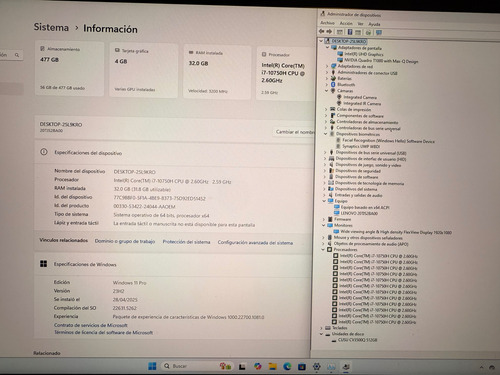Click the Forward arrow in Device Manager toolbar

pos(329,31)
